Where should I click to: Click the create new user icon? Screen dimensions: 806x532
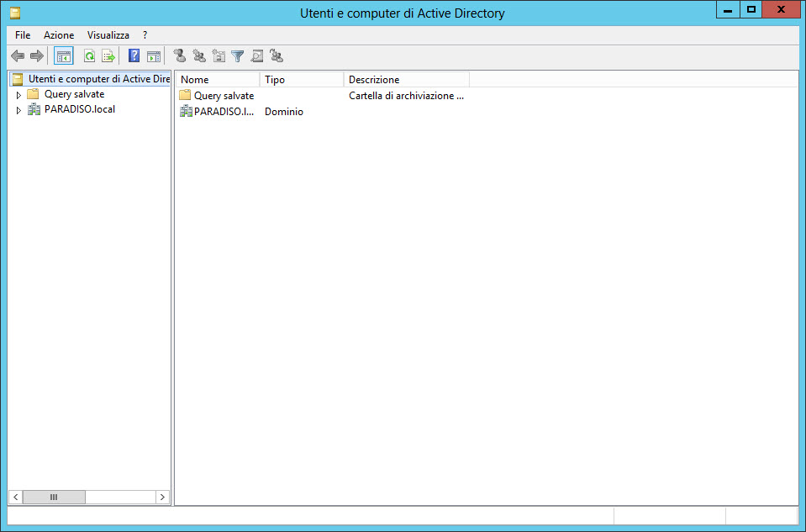tap(179, 55)
